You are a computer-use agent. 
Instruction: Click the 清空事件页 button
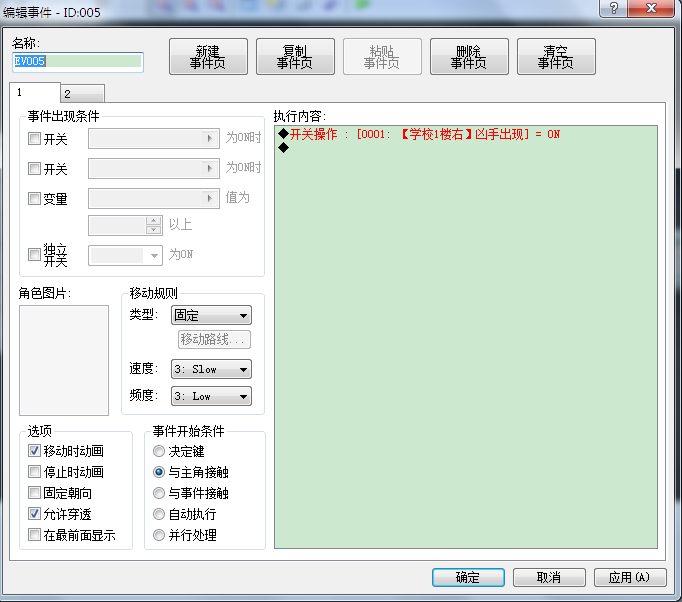tap(556, 57)
